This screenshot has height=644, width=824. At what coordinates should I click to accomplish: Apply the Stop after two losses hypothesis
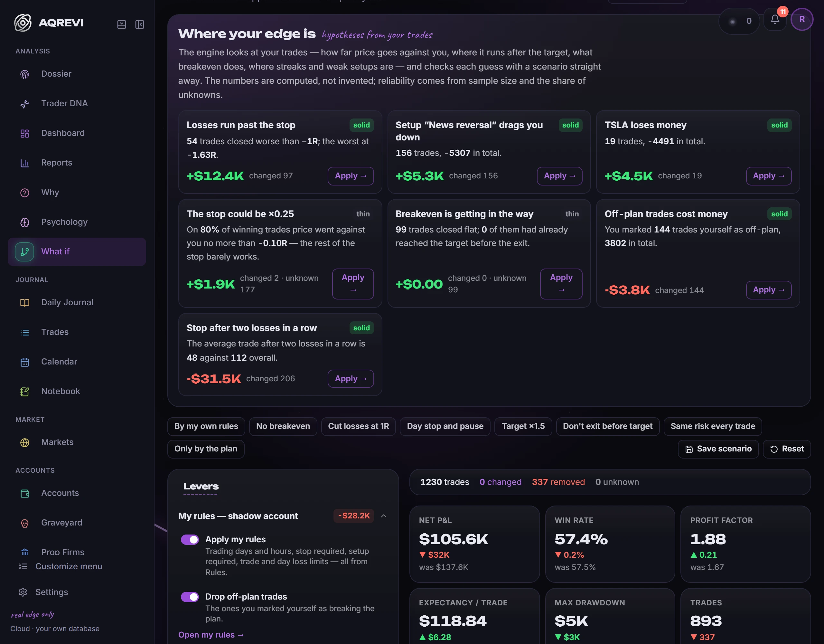351,379
